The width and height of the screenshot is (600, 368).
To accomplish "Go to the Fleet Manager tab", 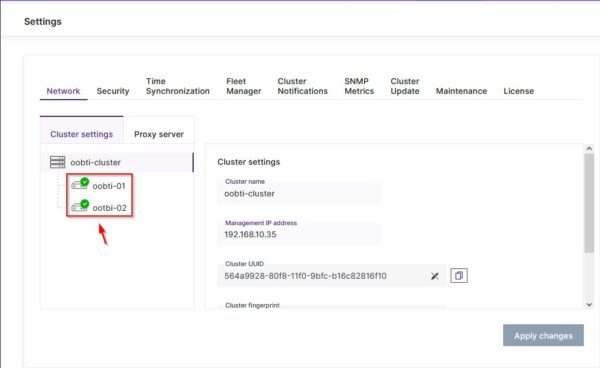I will pyautogui.click(x=243, y=86).
